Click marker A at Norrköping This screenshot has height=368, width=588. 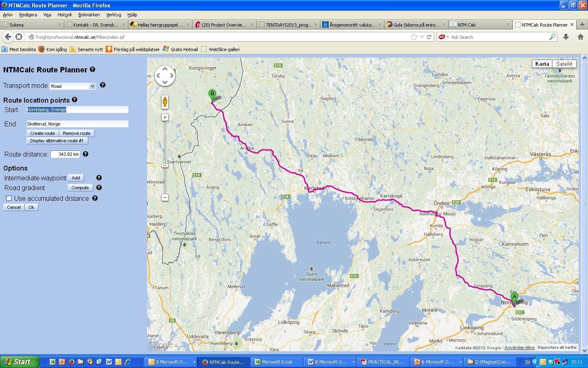pyautogui.click(x=514, y=299)
